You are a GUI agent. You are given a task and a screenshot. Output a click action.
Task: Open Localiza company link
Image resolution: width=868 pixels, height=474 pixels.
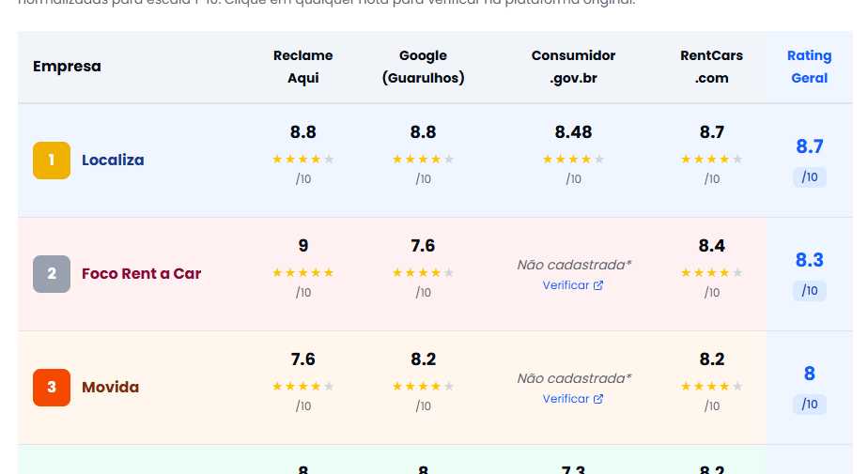point(113,161)
